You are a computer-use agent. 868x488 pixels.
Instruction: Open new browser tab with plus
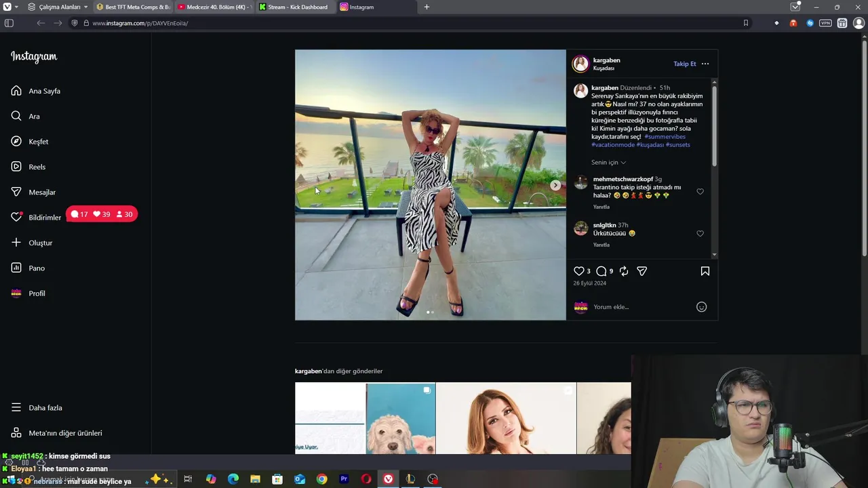[x=427, y=7]
